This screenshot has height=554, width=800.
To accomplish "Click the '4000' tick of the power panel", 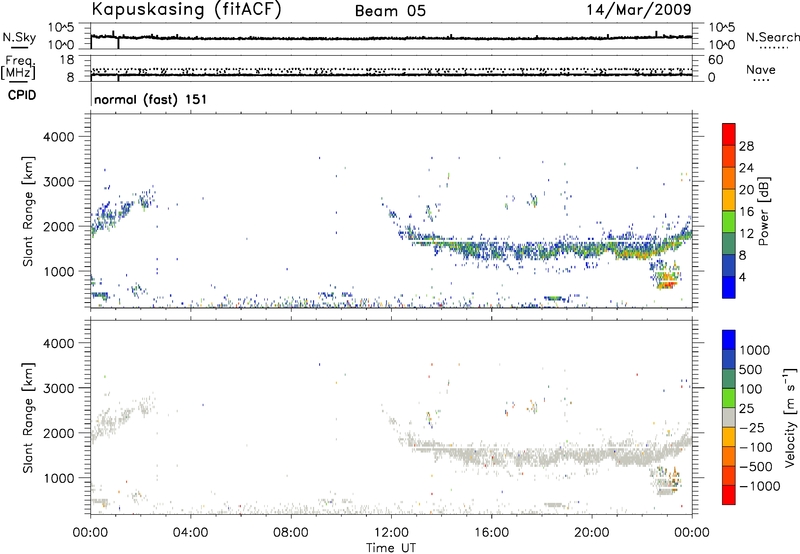I will (58, 137).
